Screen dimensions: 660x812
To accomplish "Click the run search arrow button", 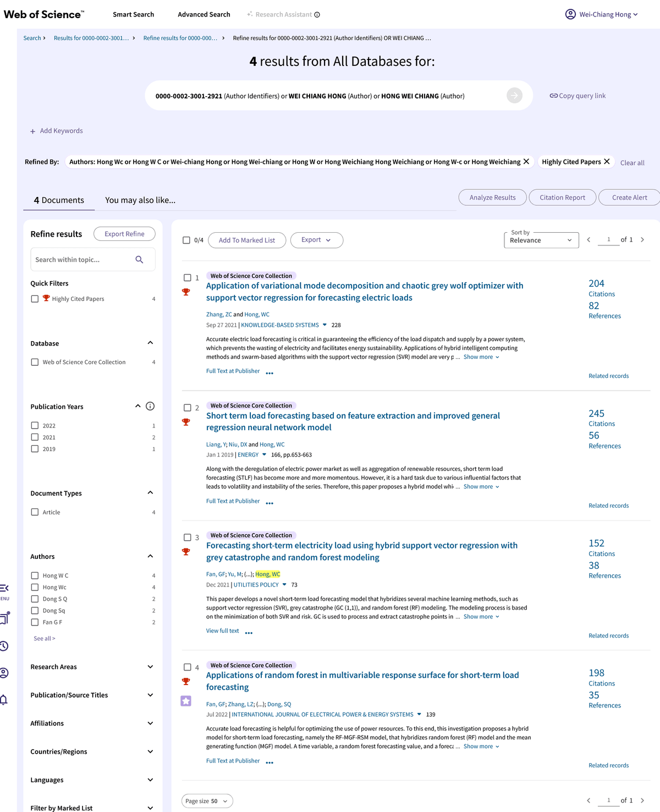I will point(514,96).
